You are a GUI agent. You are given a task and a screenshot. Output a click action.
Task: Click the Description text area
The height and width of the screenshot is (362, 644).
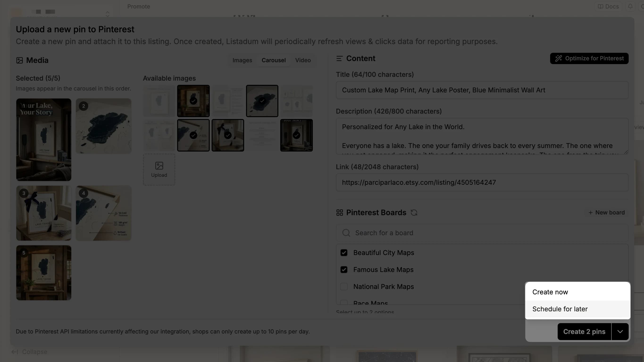click(482, 136)
